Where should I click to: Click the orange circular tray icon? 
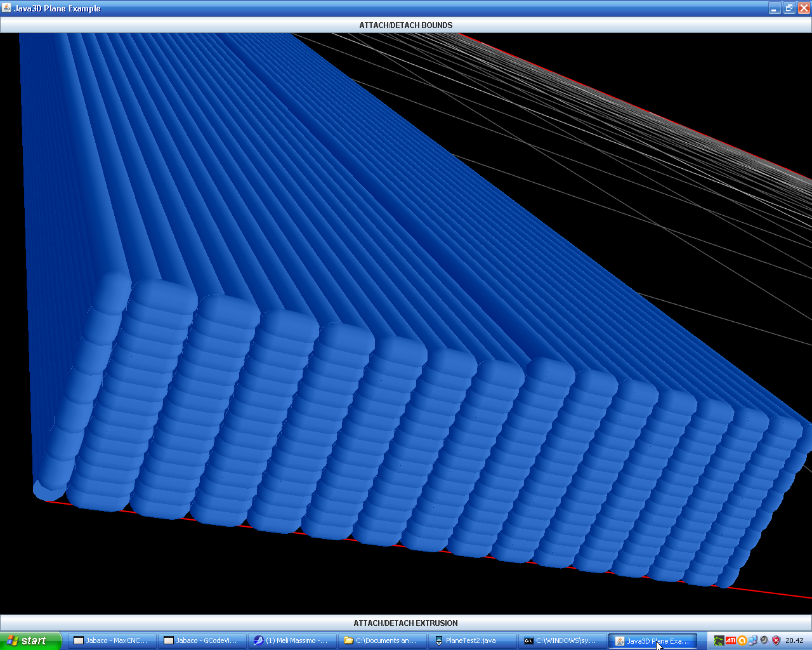pyautogui.click(x=742, y=641)
